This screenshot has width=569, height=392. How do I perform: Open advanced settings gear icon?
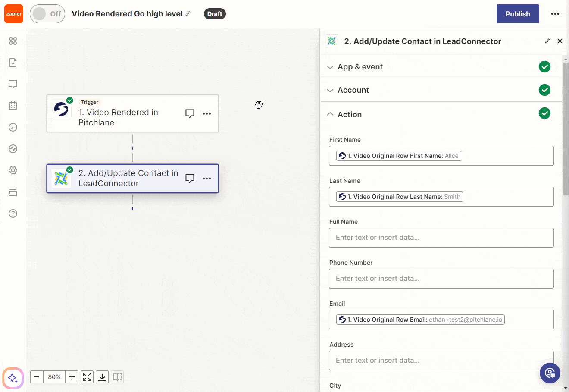click(13, 170)
